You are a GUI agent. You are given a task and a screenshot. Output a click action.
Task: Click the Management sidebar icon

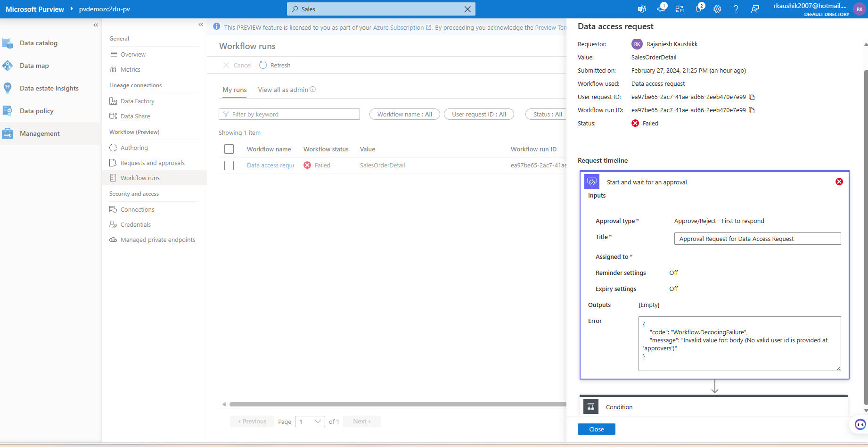click(x=8, y=133)
